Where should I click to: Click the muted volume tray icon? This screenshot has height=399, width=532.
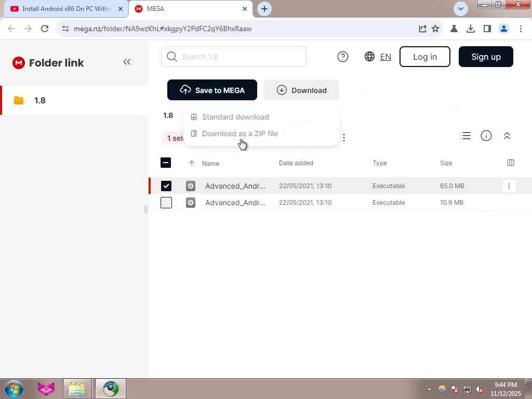(x=480, y=389)
